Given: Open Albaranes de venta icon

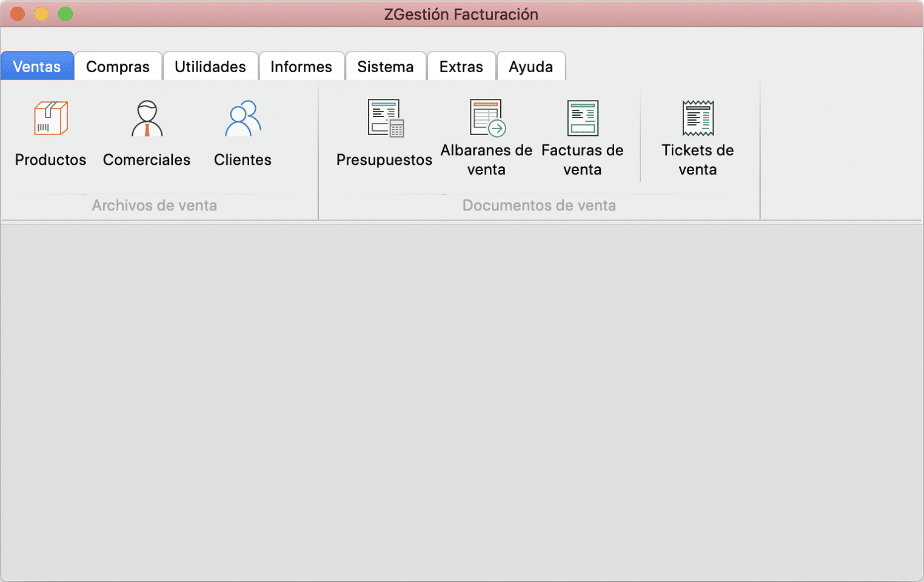Looking at the screenshot, I should click(487, 118).
